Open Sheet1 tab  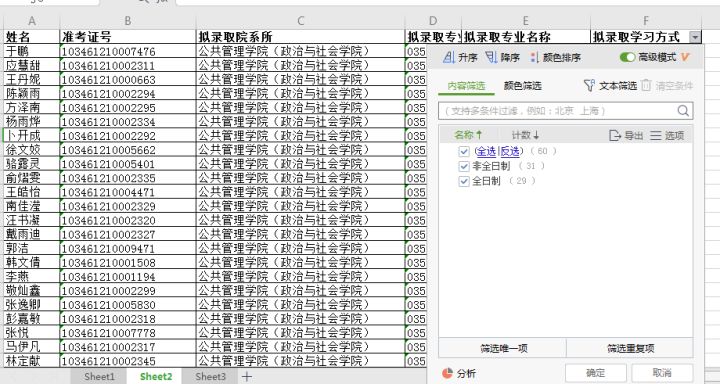click(x=99, y=377)
